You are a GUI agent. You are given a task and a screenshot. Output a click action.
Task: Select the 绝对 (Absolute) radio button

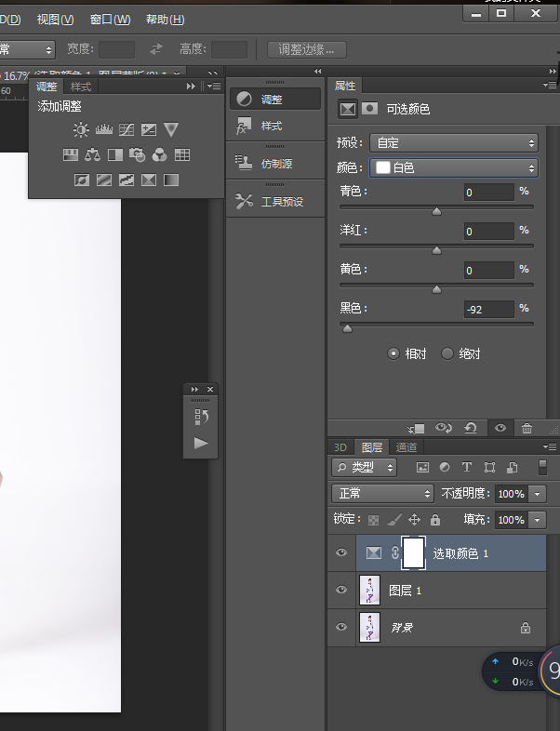click(447, 353)
